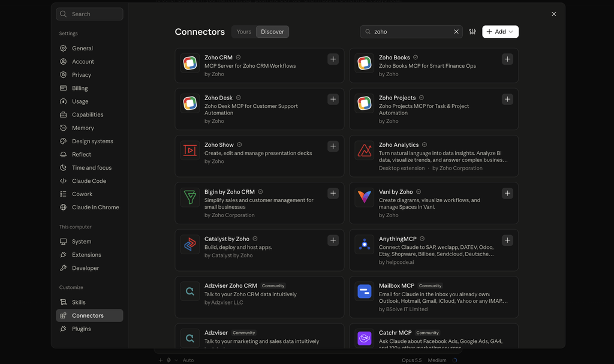Open Time and focus settings
The height and width of the screenshot is (364, 614).
click(x=89, y=168)
